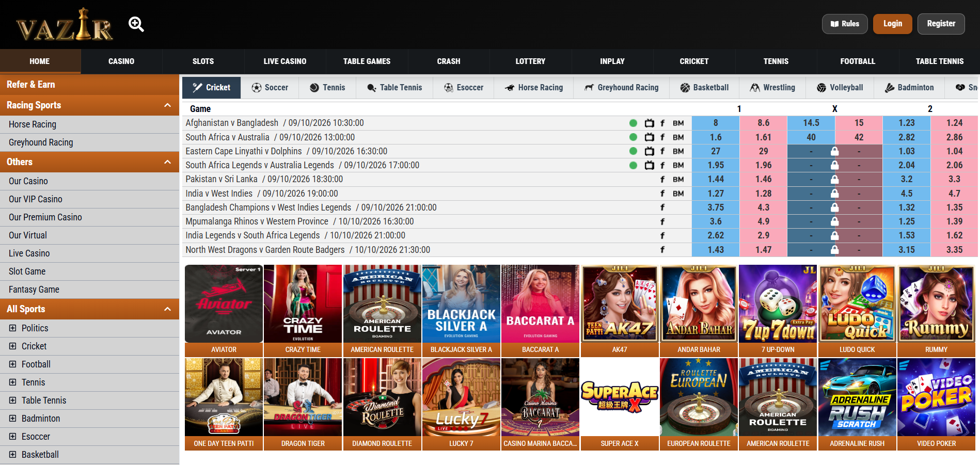Click the Register button
980x465 pixels.
point(941,24)
